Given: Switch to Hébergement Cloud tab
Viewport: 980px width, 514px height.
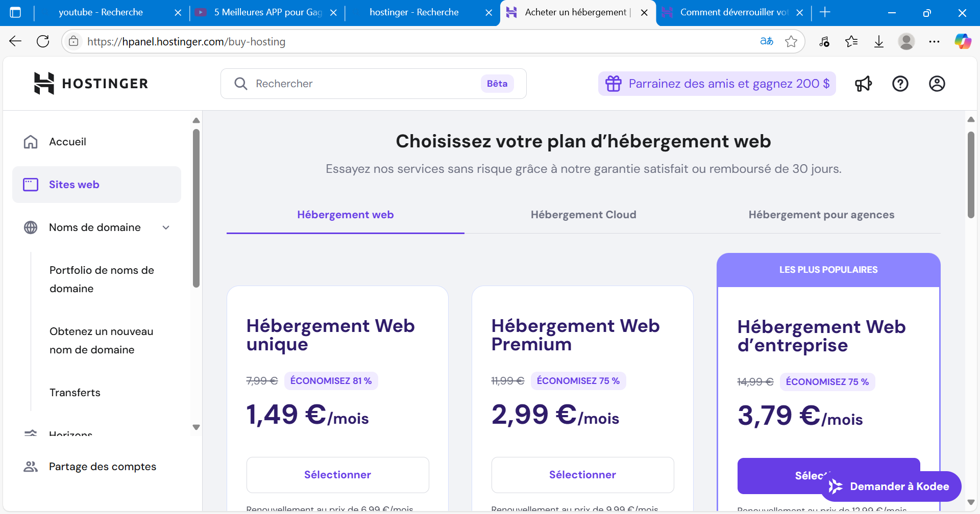Looking at the screenshot, I should coord(583,215).
